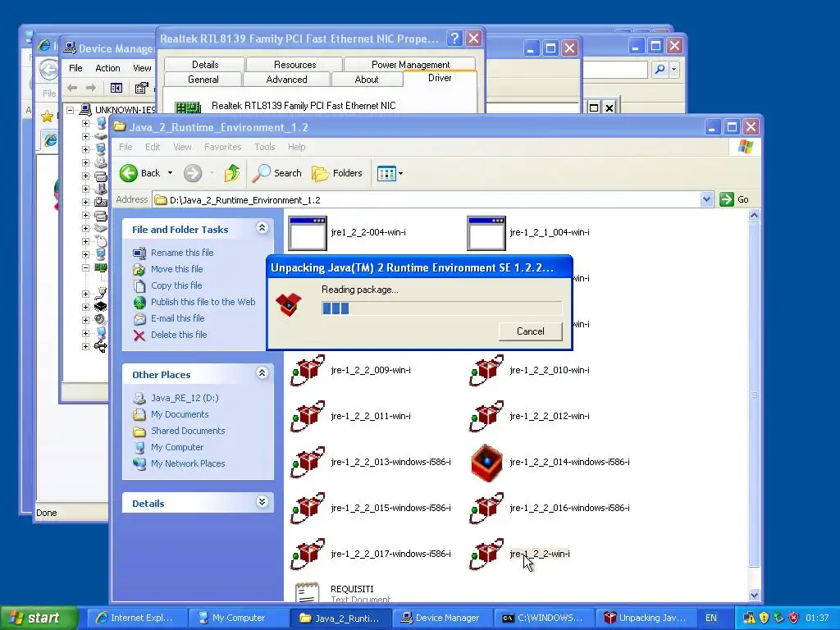
Task: Open the Tools menu
Action: point(265,147)
